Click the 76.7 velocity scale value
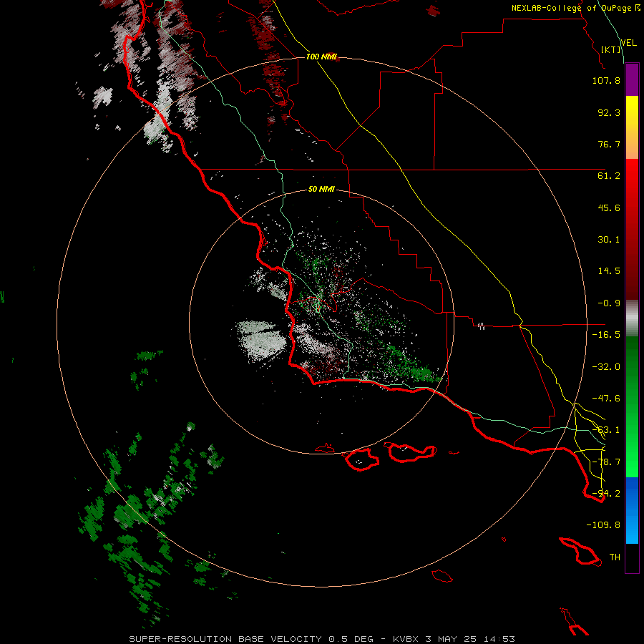 [x=609, y=144]
